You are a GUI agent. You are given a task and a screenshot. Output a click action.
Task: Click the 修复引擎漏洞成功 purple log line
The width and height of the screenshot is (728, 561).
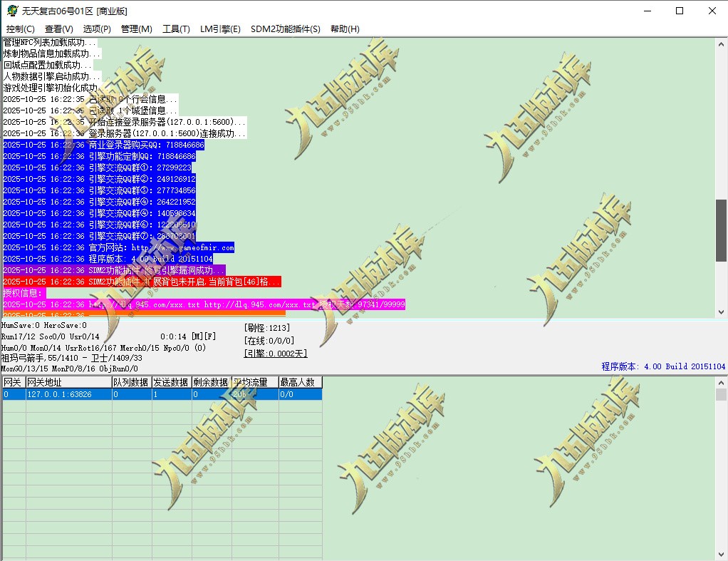114,270
